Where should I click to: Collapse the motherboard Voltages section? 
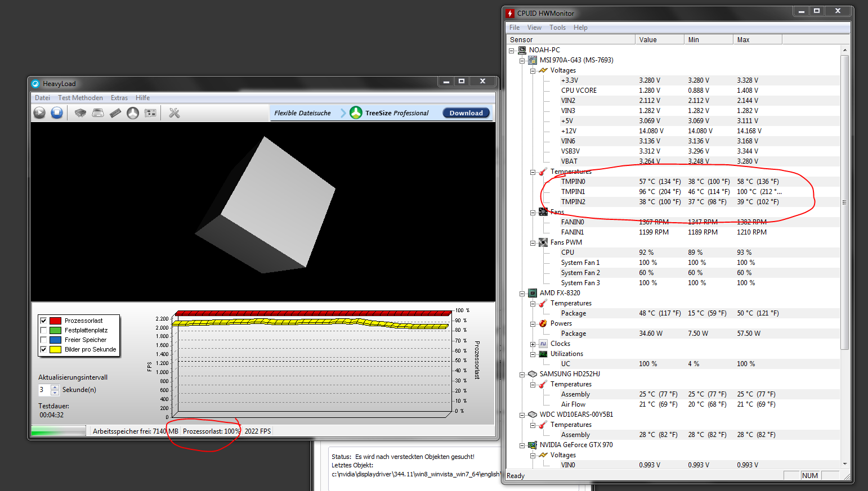(533, 71)
